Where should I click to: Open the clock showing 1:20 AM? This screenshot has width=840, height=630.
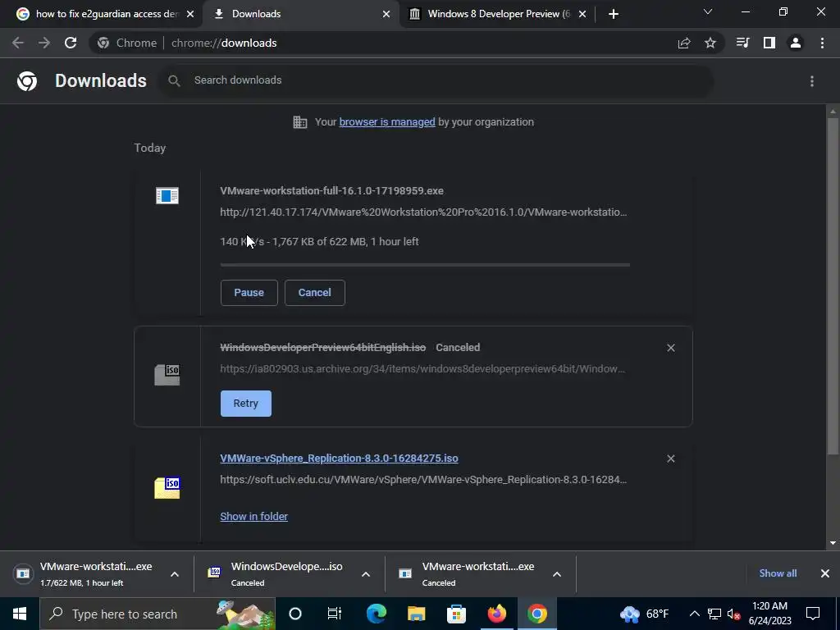tap(769, 614)
